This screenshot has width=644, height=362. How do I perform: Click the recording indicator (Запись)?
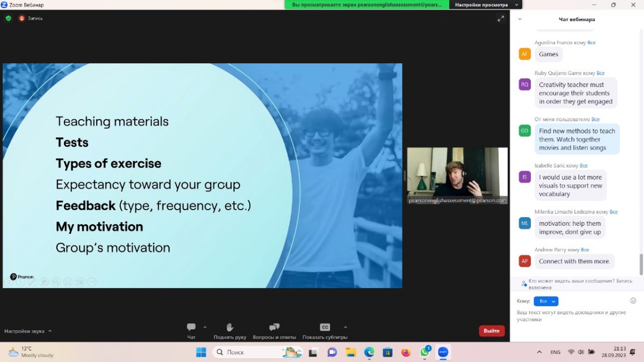[x=31, y=18]
